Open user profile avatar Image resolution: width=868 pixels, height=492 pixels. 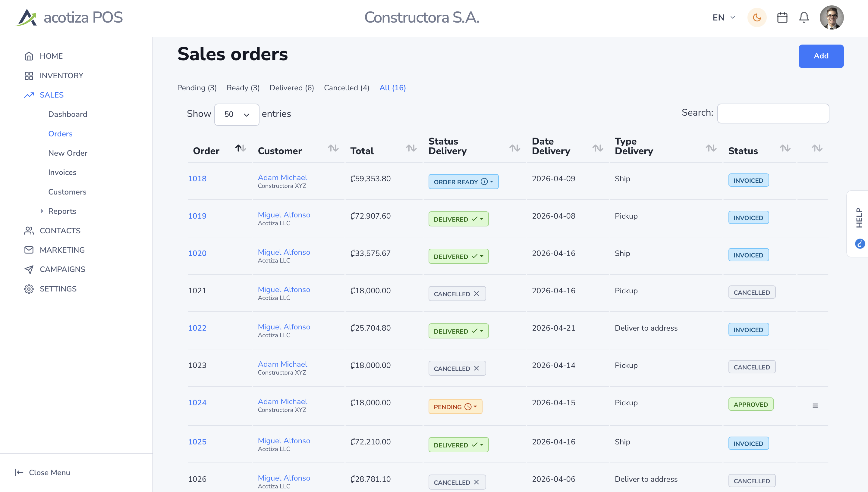pos(832,17)
